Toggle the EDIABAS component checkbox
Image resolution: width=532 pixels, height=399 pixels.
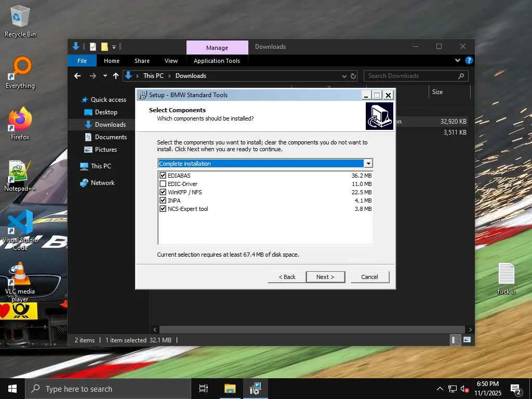pyautogui.click(x=163, y=176)
